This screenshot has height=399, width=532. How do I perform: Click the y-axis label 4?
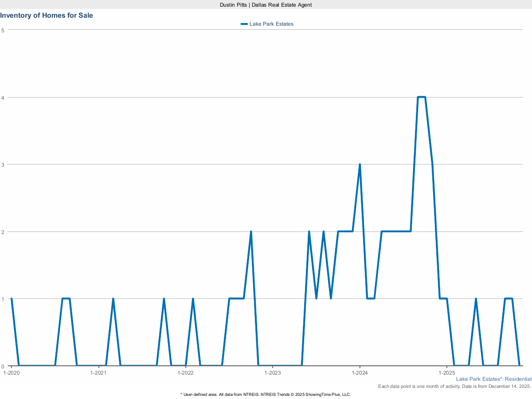click(x=3, y=97)
